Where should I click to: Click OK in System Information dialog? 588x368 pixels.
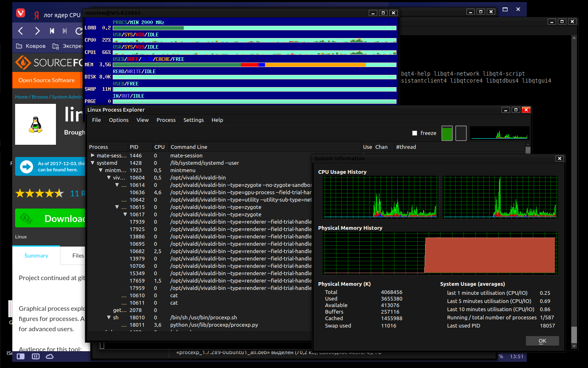point(542,341)
